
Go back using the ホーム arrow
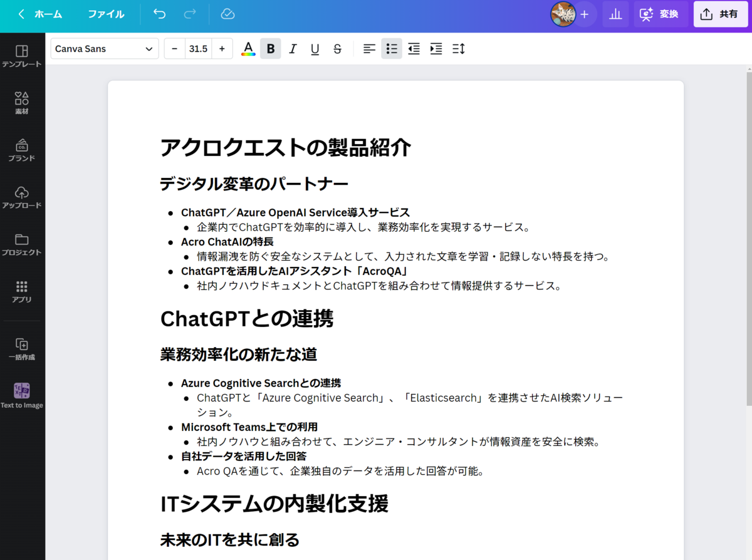pyautogui.click(x=39, y=14)
